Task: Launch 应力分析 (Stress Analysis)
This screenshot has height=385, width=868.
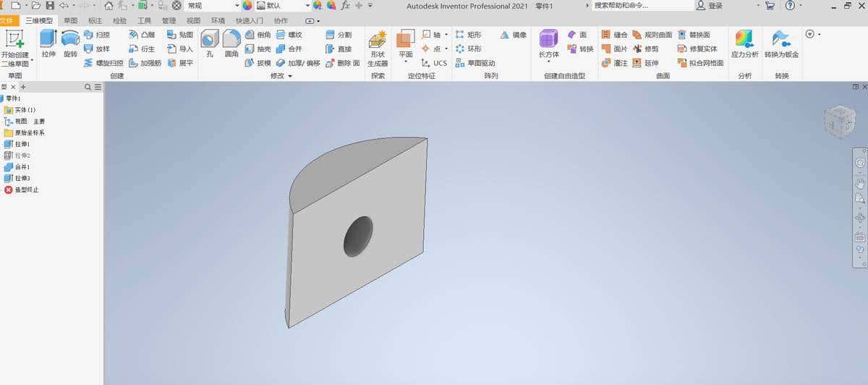Action: (x=744, y=43)
